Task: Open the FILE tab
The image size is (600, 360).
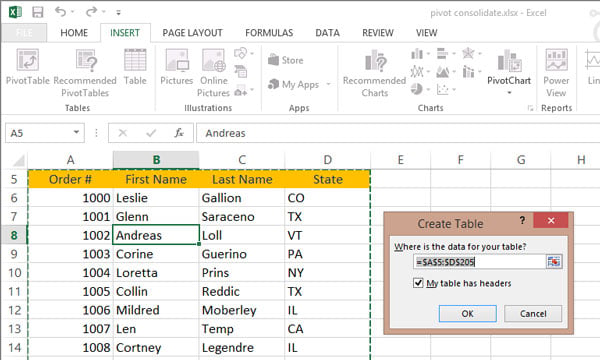Action: tap(24, 33)
